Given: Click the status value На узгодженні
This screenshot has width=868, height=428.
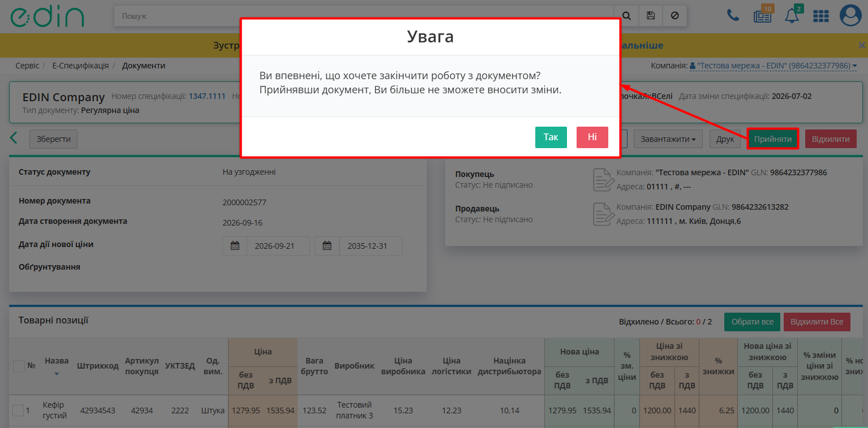Looking at the screenshot, I should point(250,172).
